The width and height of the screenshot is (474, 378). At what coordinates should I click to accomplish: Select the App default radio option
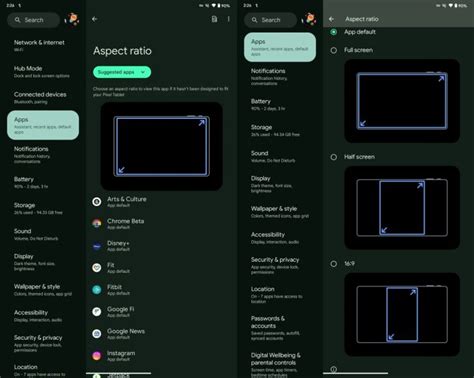coord(333,32)
